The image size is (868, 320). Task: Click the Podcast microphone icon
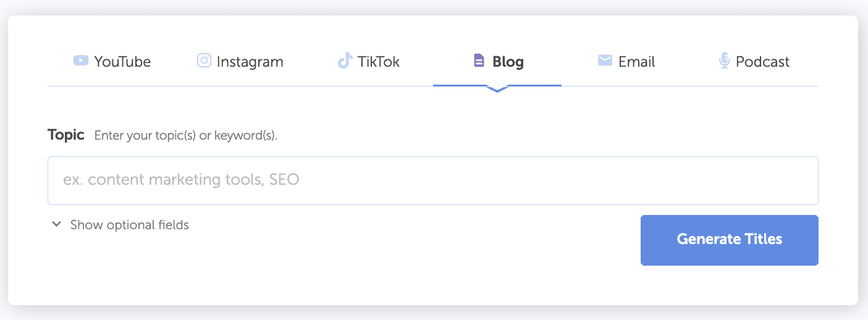pyautogui.click(x=725, y=61)
